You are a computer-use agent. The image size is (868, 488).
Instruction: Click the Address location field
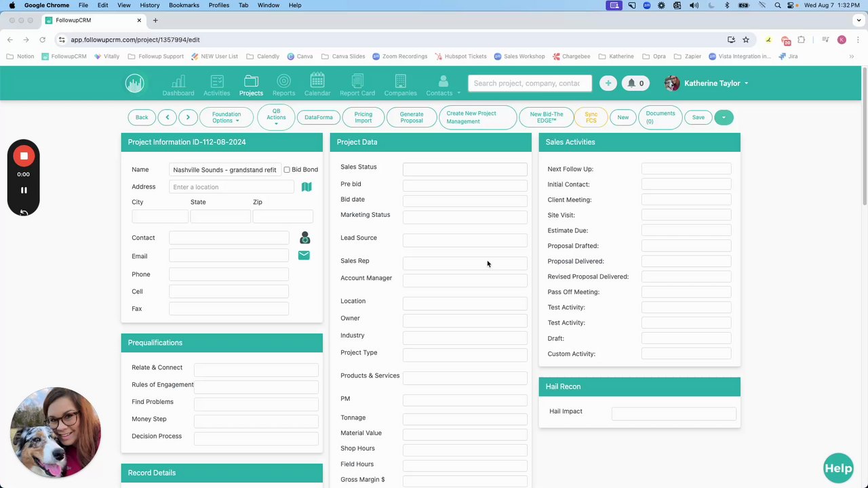pos(231,187)
